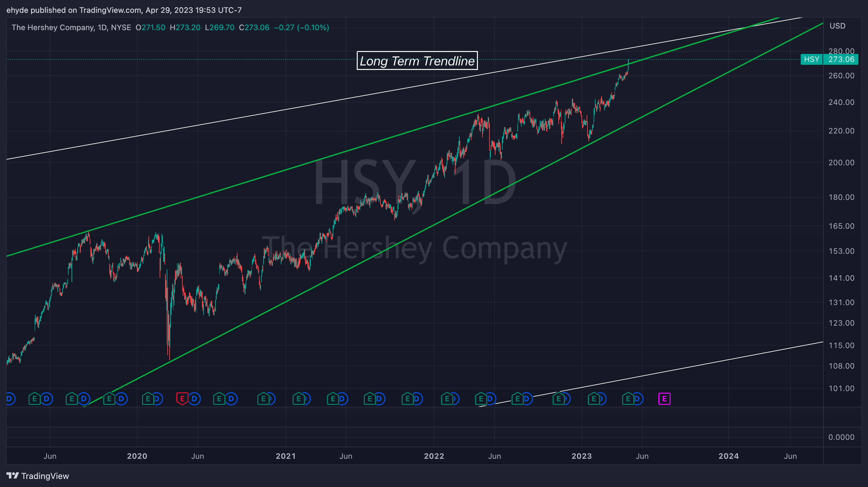This screenshot has width=868, height=487.
Task: Click green earnings E just after 2020 gridline
Action: (148, 399)
